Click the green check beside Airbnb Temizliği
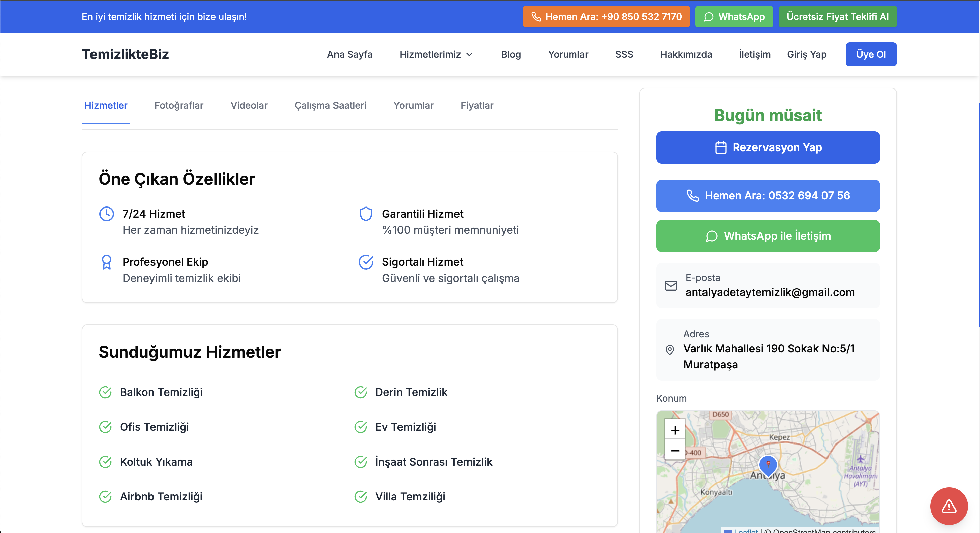This screenshot has width=980, height=533. (105, 497)
